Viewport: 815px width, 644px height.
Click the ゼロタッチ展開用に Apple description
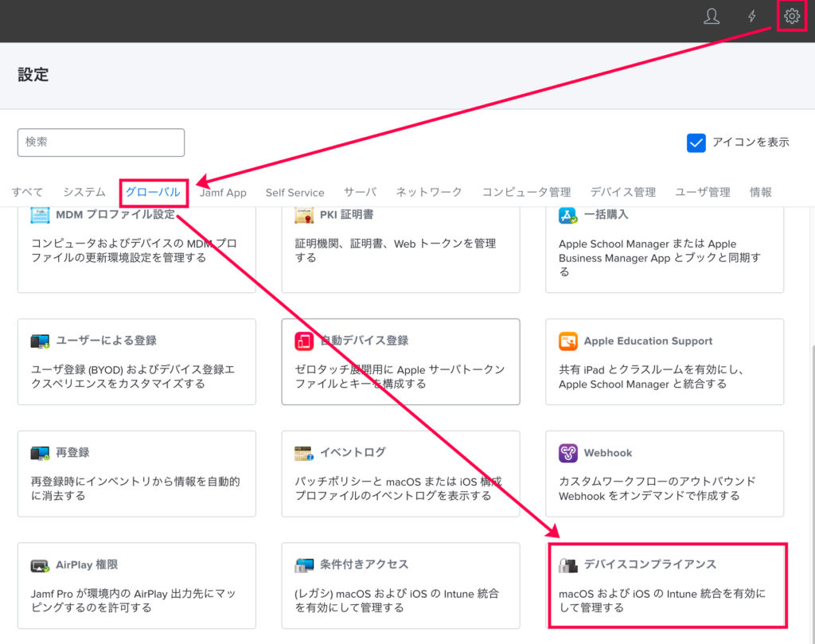pyautogui.click(x=400, y=377)
